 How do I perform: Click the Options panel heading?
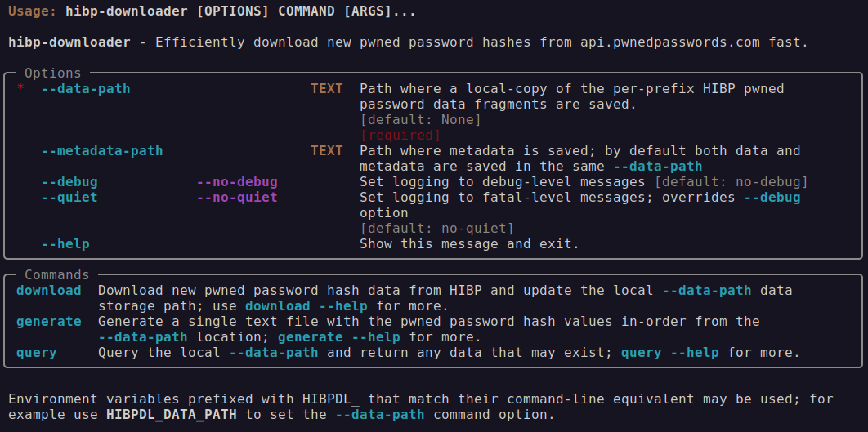tap(52, 73)
